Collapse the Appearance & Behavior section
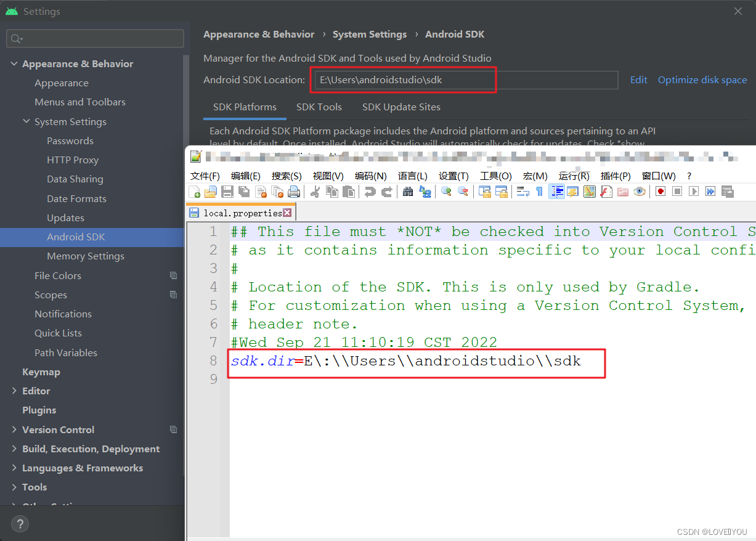 click(x=14, y=63)
